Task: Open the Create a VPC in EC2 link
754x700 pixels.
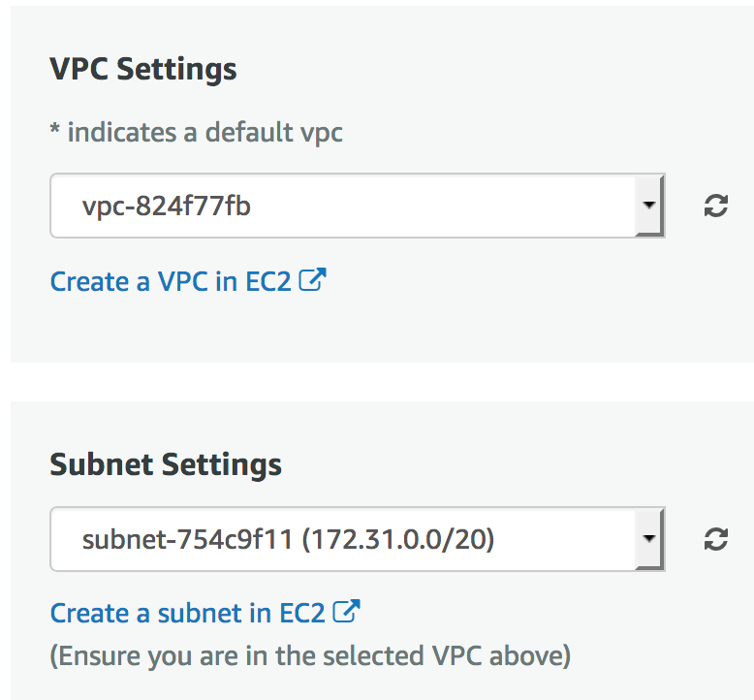Action: [x=171, y=282]
